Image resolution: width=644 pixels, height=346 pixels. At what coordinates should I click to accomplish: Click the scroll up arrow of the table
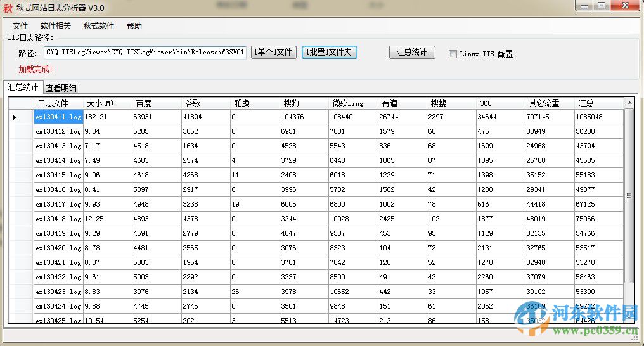629,103
